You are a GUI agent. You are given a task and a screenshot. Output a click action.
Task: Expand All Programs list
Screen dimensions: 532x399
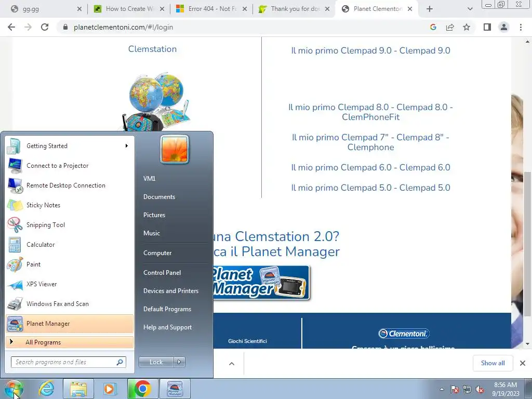pos(70,342)
